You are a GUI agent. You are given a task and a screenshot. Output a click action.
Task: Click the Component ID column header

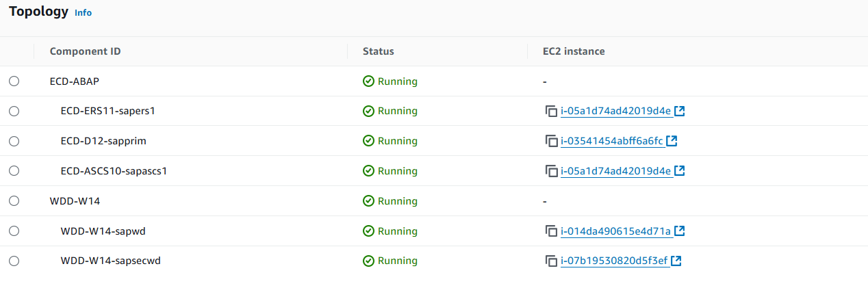(86, 51)
